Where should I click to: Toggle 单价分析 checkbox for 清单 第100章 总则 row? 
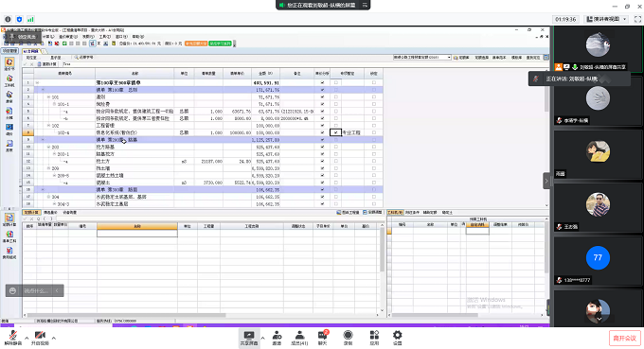(x=322, y=90)
